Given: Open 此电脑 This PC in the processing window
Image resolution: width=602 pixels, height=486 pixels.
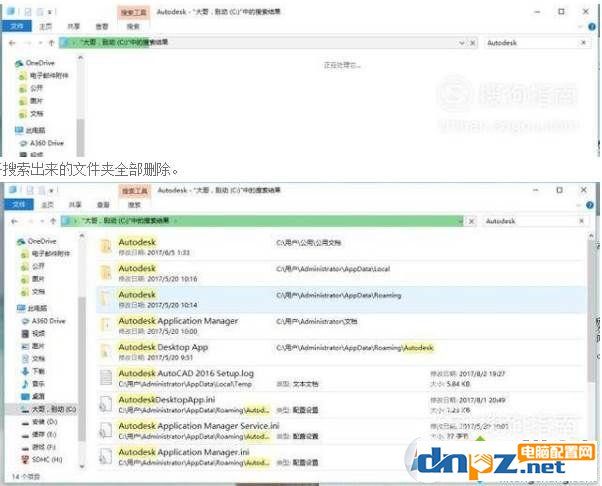Looking at the screenshot, I should 31,130.
